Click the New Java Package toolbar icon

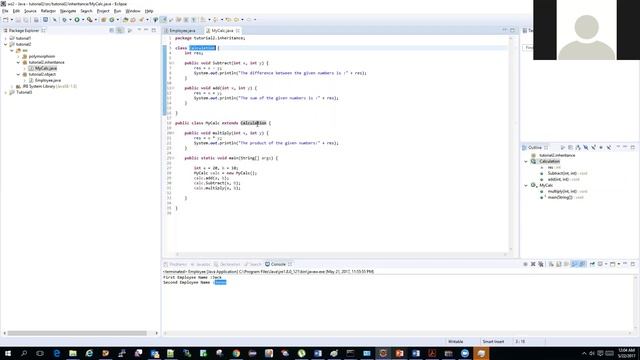(x=103, y=20)
